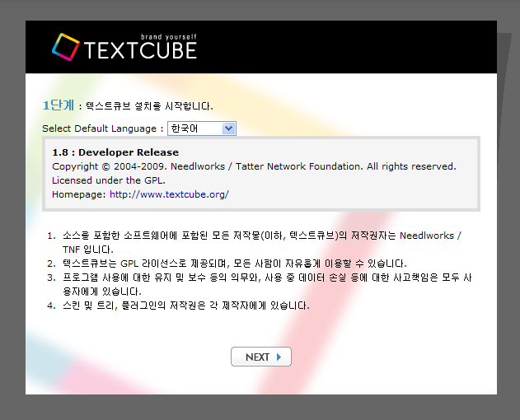This screenshot has width=520, height=420.
Task: Click '텍스트큐브 설치를 시작합니다.' text
Action: (149, 106)
